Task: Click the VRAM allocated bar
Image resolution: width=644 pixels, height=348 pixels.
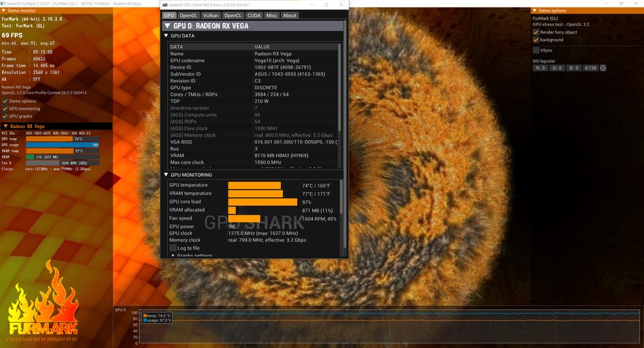Action: click(x=231, y=210)
